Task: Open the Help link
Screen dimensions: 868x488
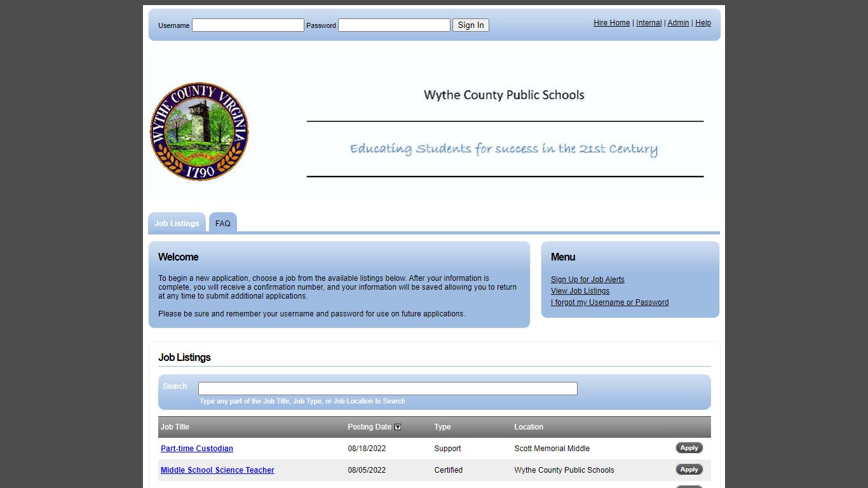Action: point(703,23)
